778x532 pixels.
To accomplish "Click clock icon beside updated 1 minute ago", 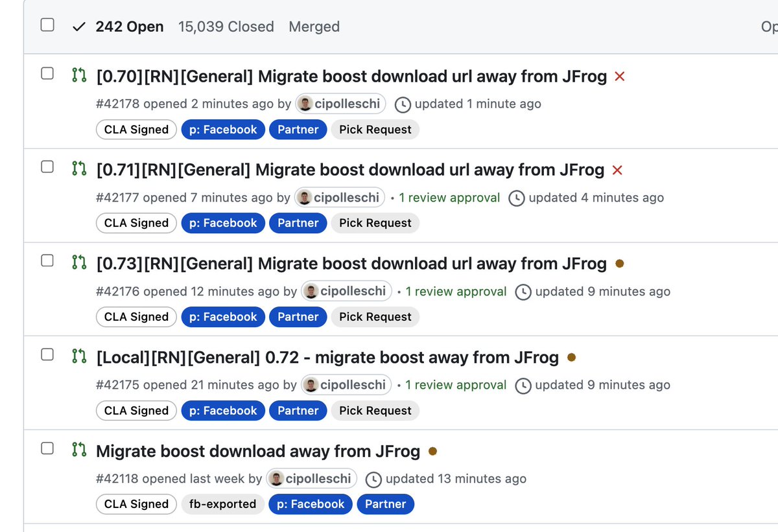I will pyautogui.click(x=403, y=104).
